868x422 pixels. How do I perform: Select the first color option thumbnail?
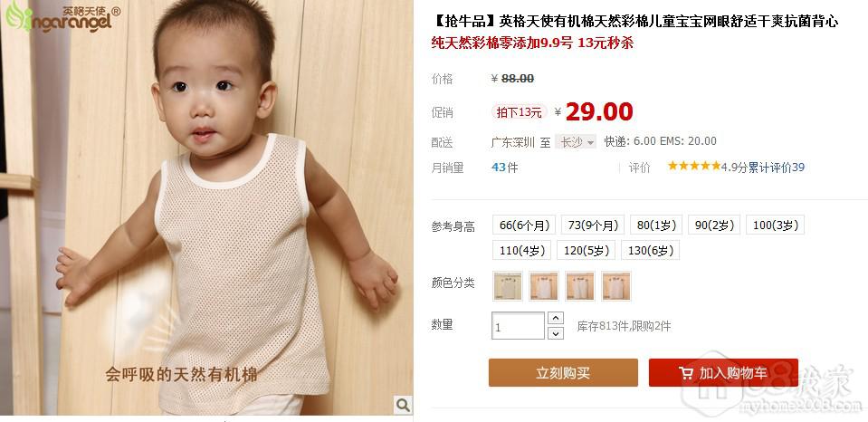[508, 286]
